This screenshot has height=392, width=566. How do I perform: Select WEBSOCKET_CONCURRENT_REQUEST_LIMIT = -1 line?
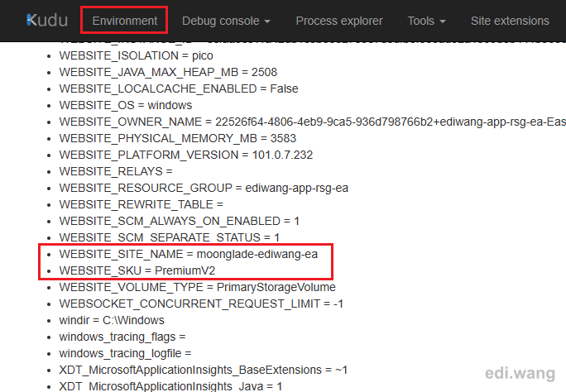tap(201, 304)
